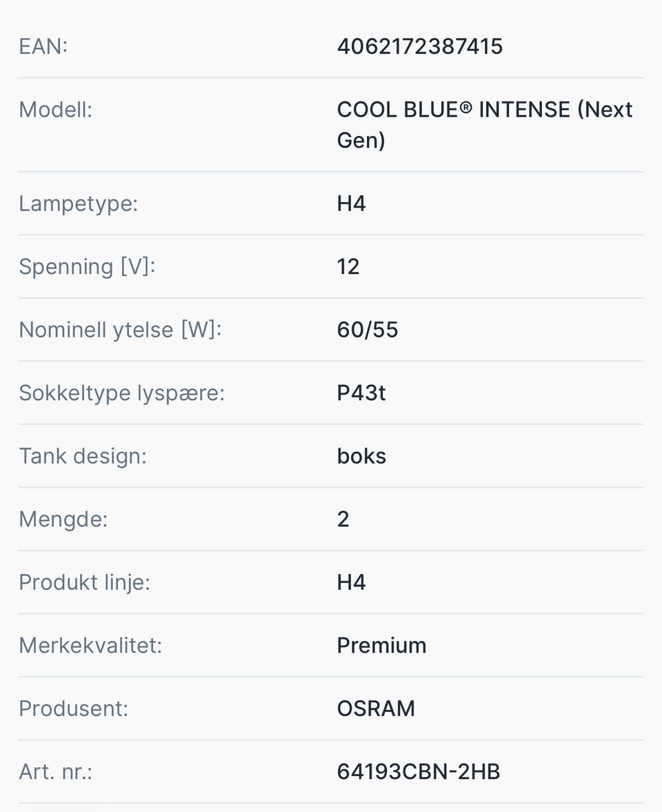This screenshot has height=812, width=662.
Task: Select the EAN number 4062172387415
Action: click(420, 47)
